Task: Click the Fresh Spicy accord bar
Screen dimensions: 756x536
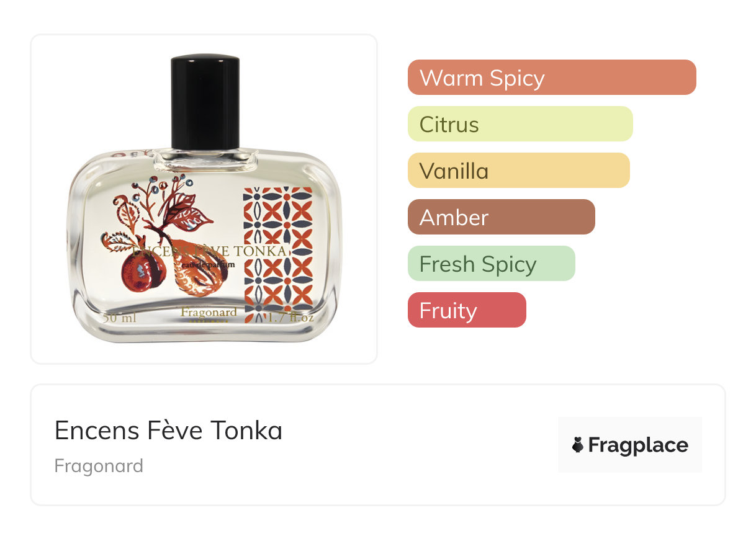Action: (492, 264)
